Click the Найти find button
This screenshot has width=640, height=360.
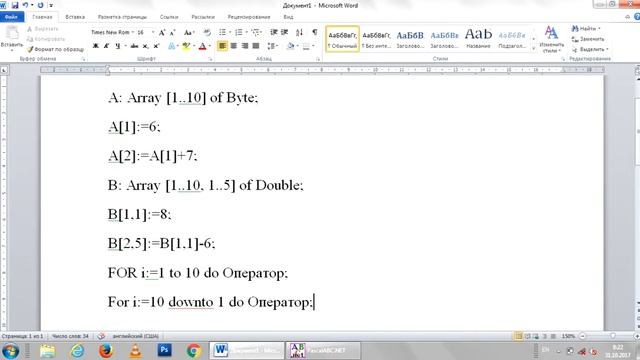point(586,29)
